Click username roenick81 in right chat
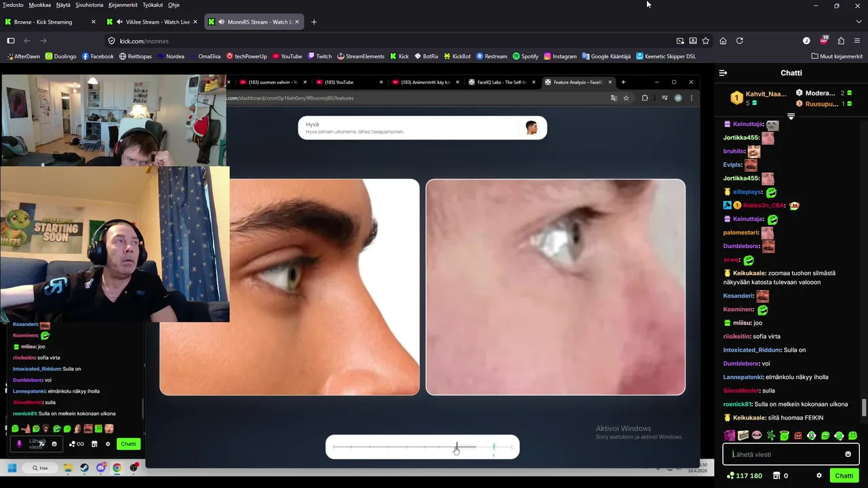Screen dimensions: 868x488 pyautogui.click(x=737, y=404)
